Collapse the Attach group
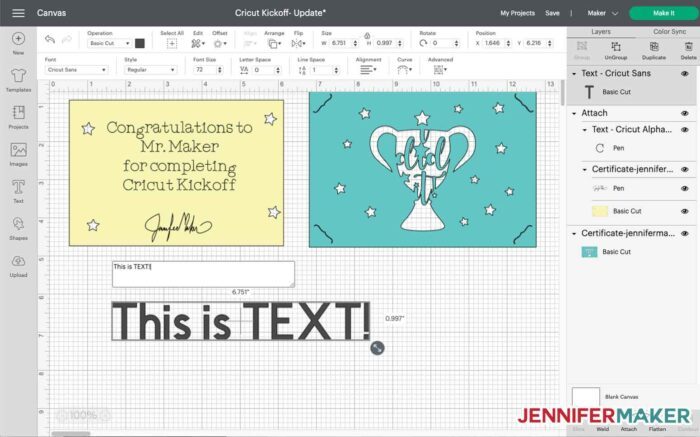 coord(574,113)
